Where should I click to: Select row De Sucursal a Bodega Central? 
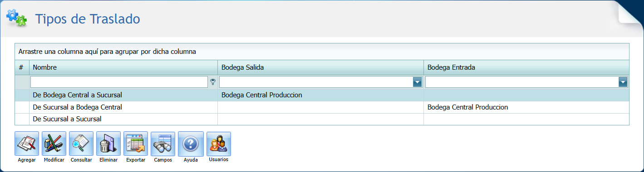pyautogui.click(x=322, y=107)
